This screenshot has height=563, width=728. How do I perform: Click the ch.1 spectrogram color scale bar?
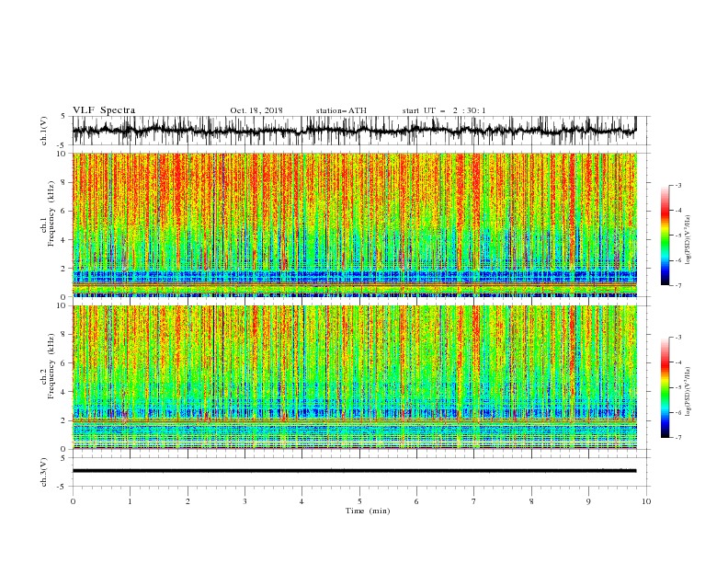tap(665, 236)
